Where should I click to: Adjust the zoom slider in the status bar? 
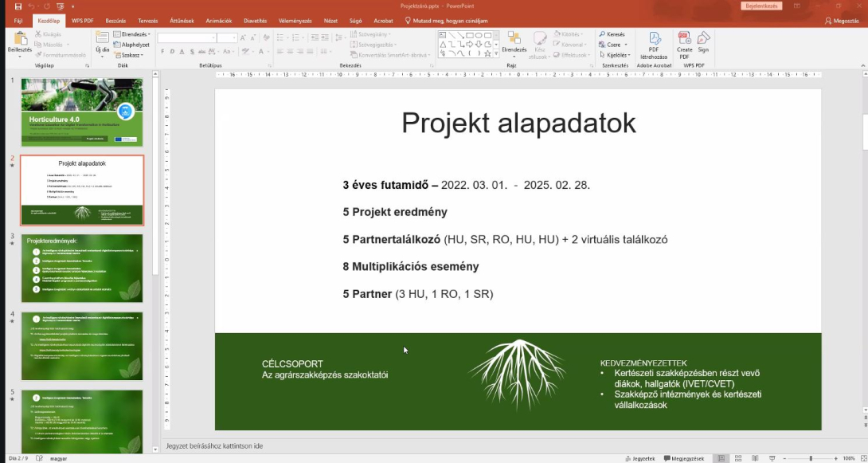coord(811,458)
